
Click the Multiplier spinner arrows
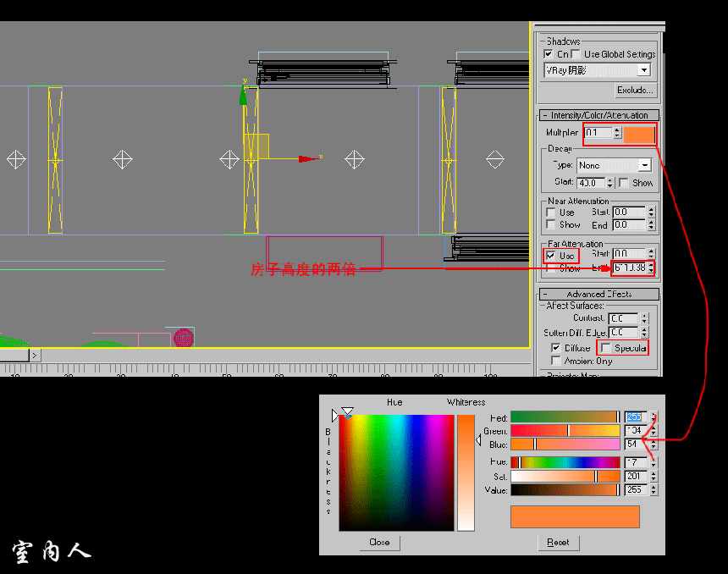pyautogui.click(x=617, y=133)
